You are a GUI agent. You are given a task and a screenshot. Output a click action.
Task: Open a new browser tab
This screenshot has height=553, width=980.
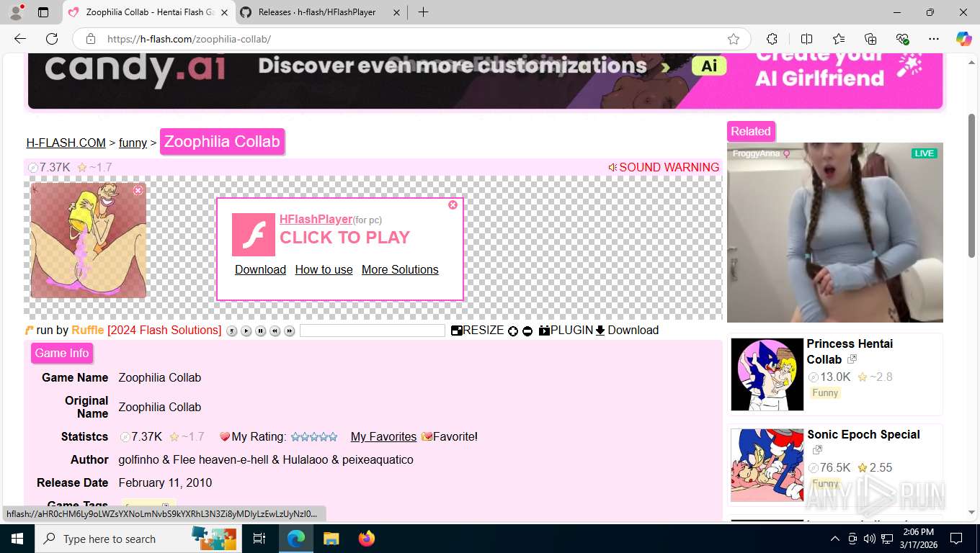(423, 12)
